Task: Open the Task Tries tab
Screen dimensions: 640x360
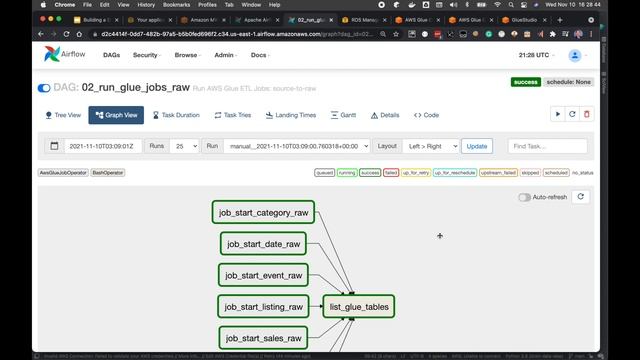Action: pos(233,115)
